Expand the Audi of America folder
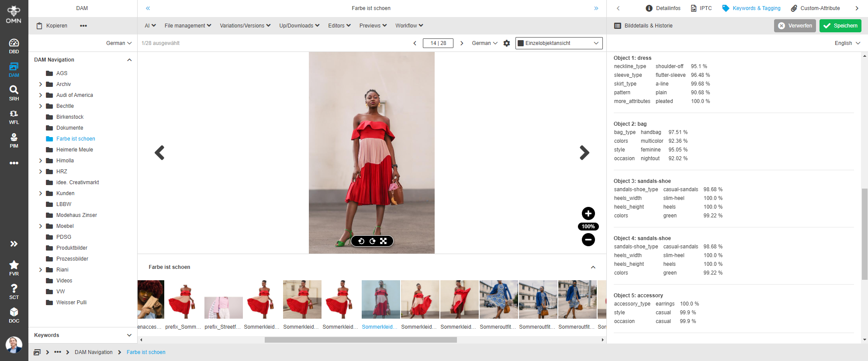868x361 pixels. point(41,95)
